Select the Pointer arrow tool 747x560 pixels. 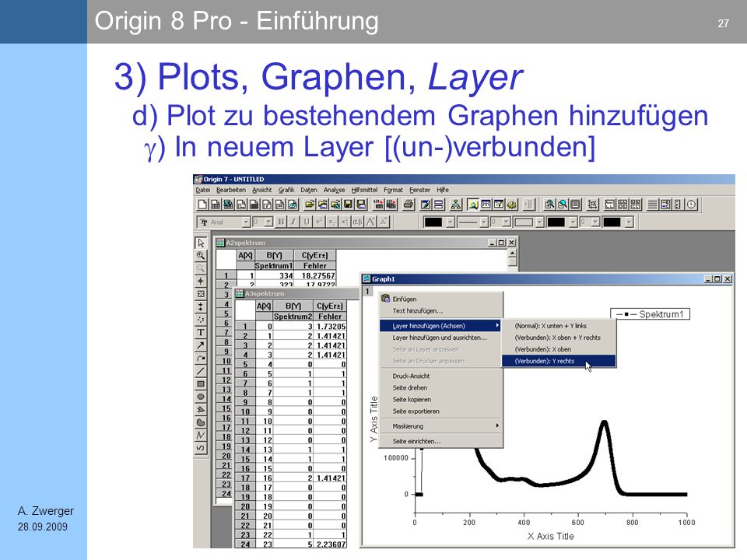[x=201, y=243]
